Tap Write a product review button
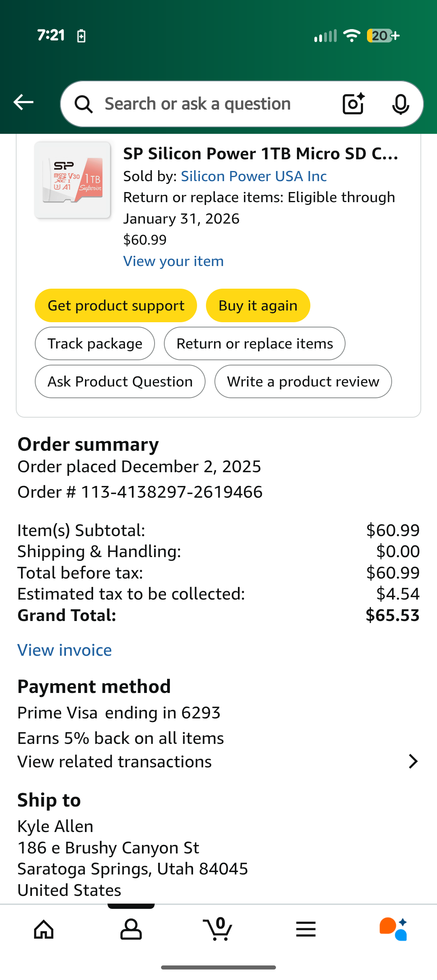 (x=303, y=382)
